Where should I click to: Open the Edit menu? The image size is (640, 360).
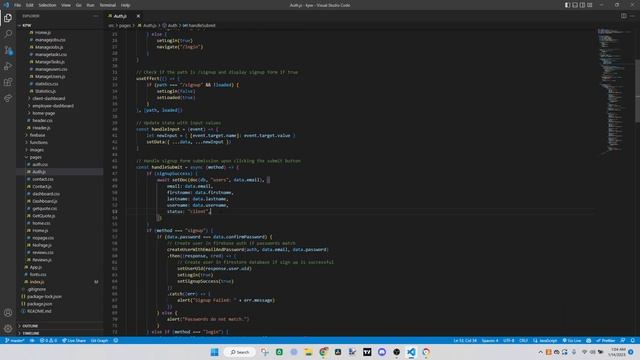(30, 5)
